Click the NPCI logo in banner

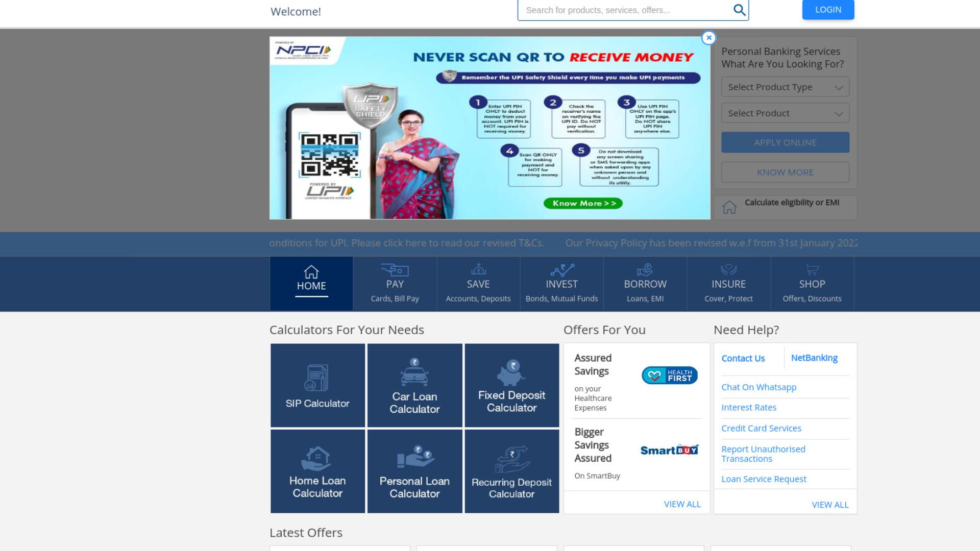303,51
